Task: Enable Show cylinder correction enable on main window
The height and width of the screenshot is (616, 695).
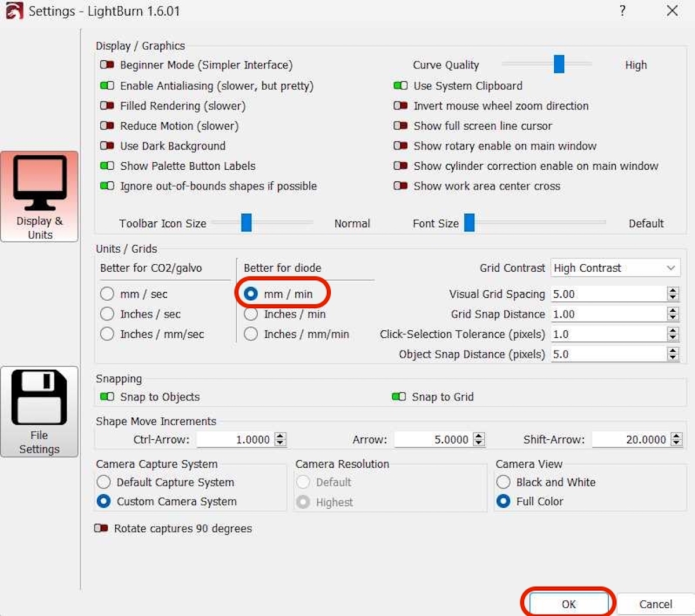Action: [401, 166]
